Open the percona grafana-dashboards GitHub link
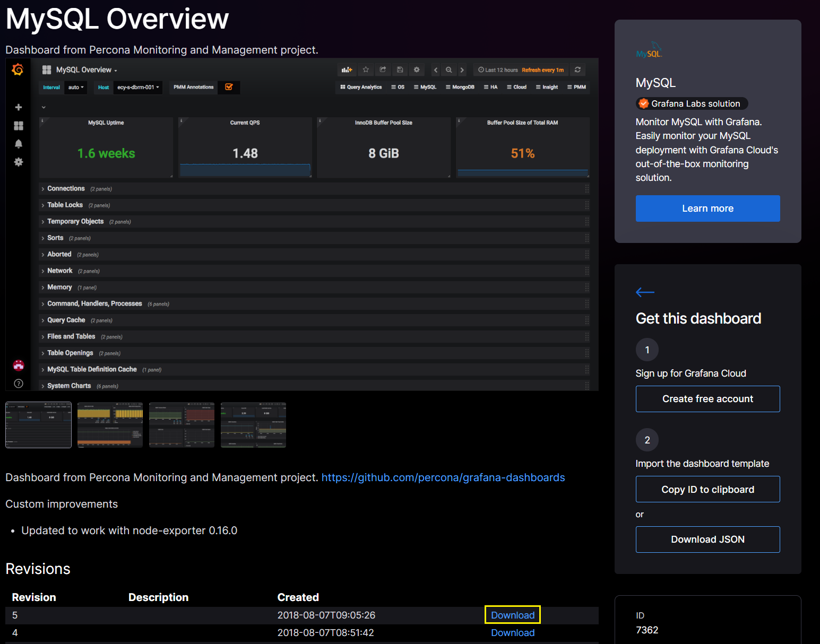Image resolution: width=820 pixels, height=644 pixels. point(443,477)
